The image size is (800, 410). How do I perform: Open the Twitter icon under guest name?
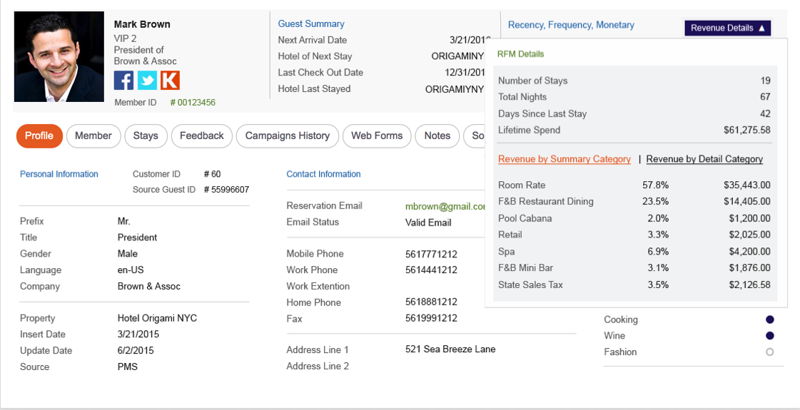(147, 81)
